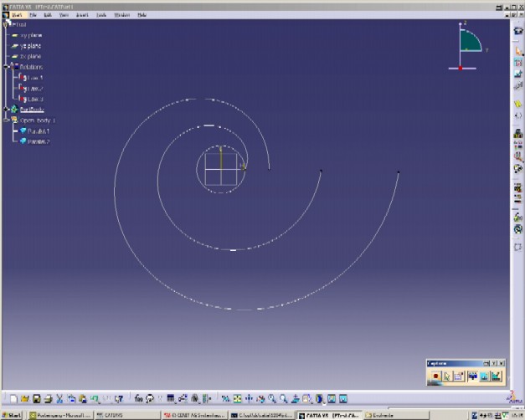Click the yellow Measure icon in right toolbar
Image resolution: width=525 pixels, height=420 pixels.
pos(518,105)
